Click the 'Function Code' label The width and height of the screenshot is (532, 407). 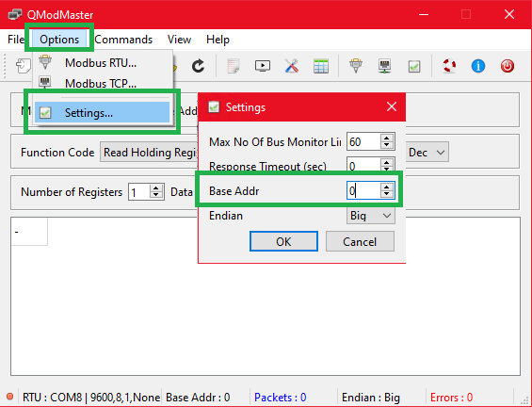click(57, 152)
